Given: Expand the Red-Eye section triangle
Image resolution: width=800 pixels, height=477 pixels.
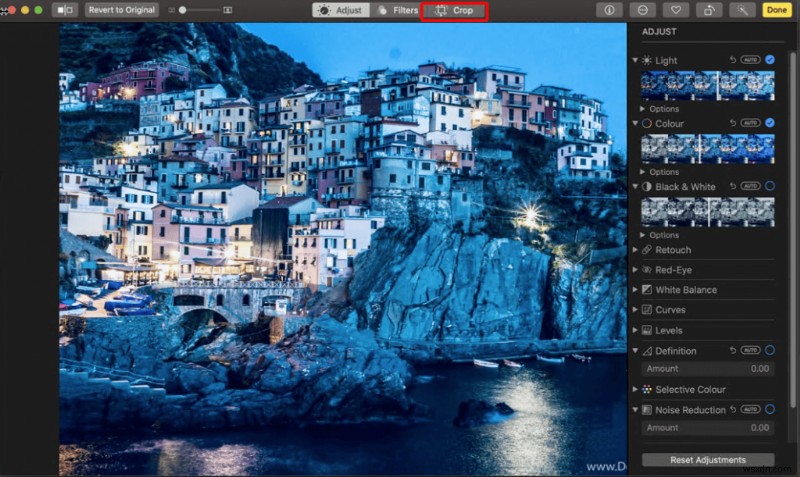Looking at the screenshot, I should point(635,270).
